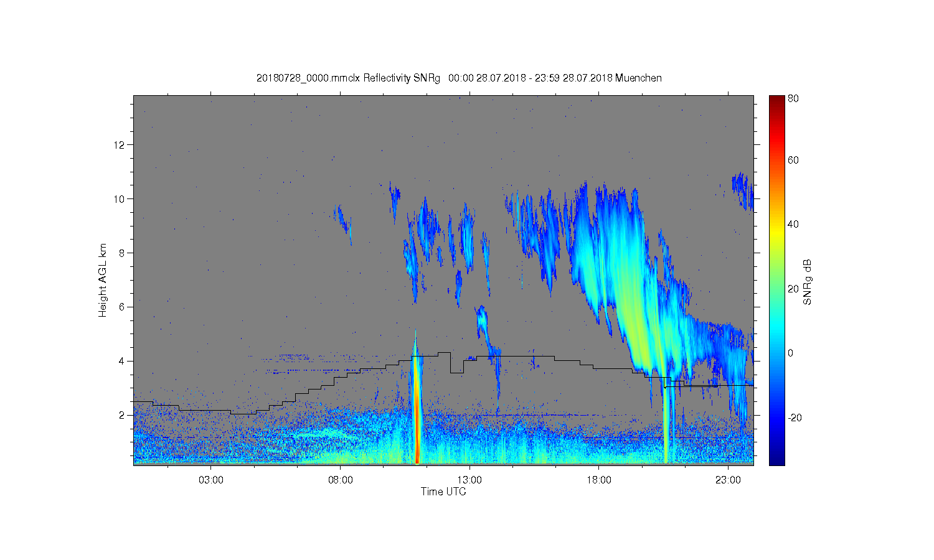Click the colorbar value label 20
The width and height of the screenshot is (934, 560).
793,289
